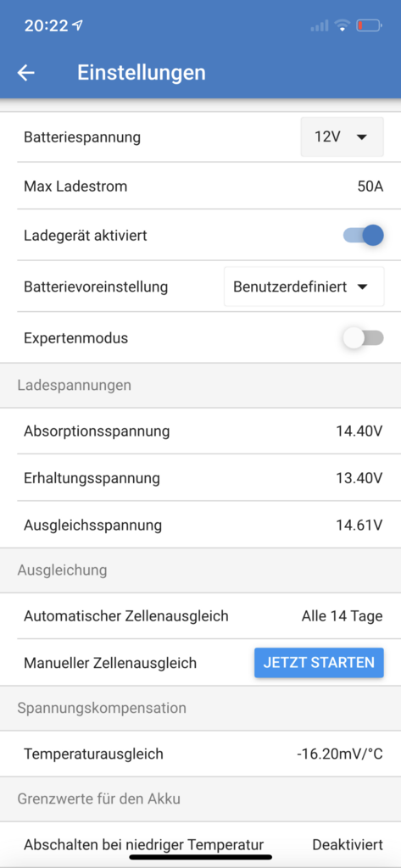The image size is (401, 868).
Task: Tap the 20:22 clock in the status bar
Action: [46, 25]
